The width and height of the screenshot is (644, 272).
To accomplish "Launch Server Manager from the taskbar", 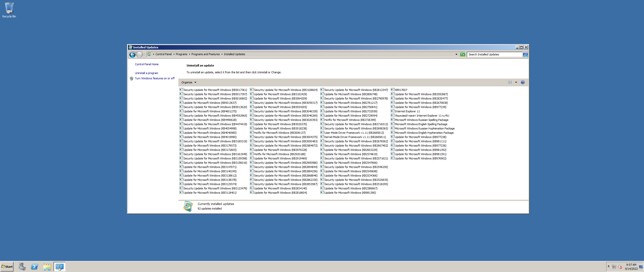I will (22, 267).
